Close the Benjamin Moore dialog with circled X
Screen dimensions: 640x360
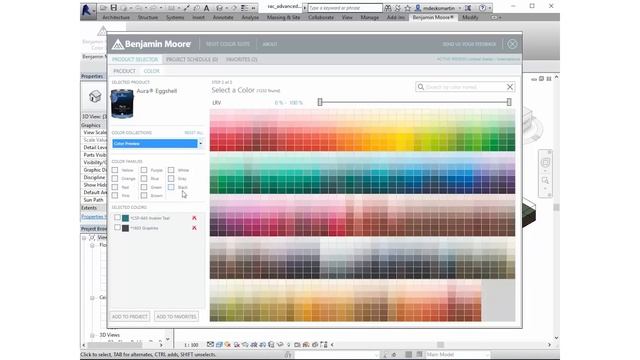[512, 44]
